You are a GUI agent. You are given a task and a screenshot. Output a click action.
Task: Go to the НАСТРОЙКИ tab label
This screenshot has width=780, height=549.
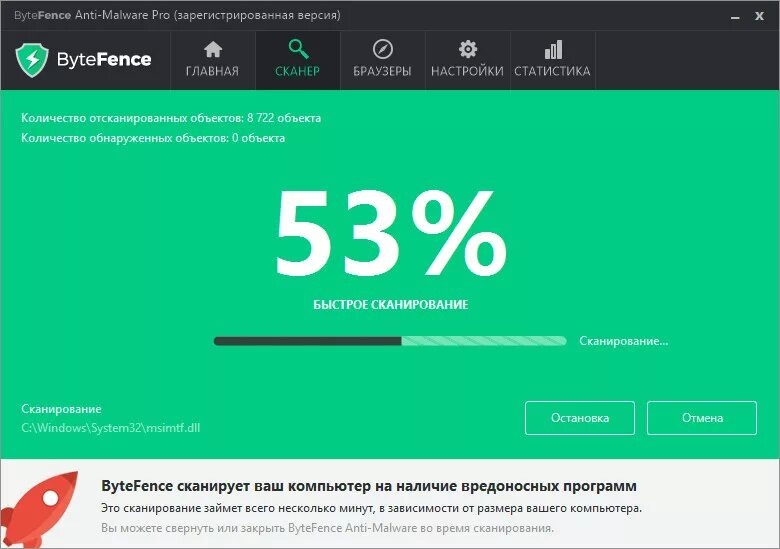coord(467,71)
